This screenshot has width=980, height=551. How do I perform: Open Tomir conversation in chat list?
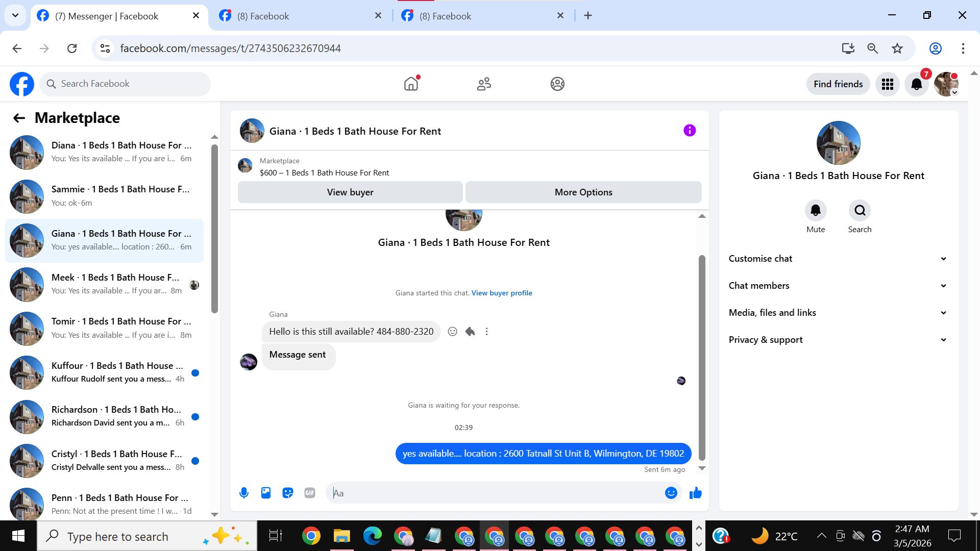pos(104,329)
